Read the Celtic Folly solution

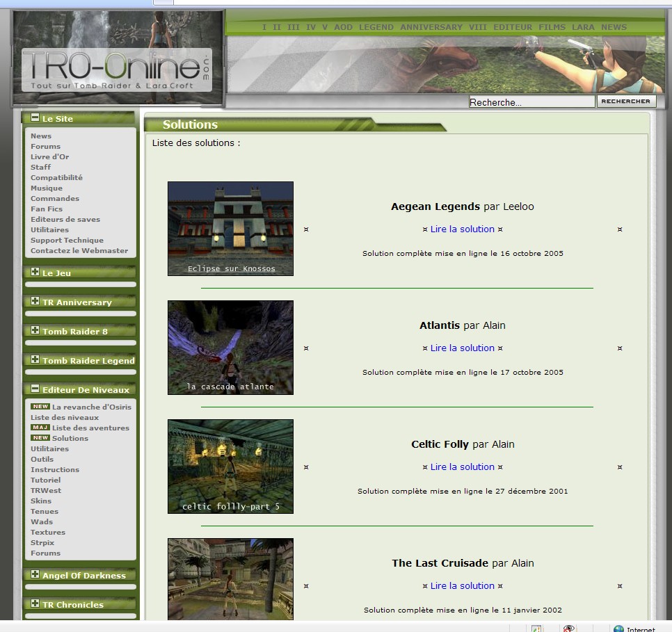[463, 467]
